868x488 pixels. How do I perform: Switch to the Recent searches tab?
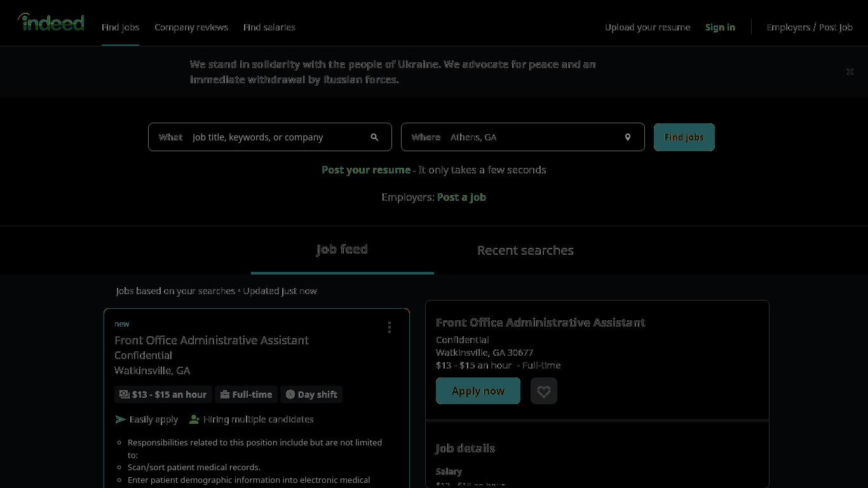526,250
